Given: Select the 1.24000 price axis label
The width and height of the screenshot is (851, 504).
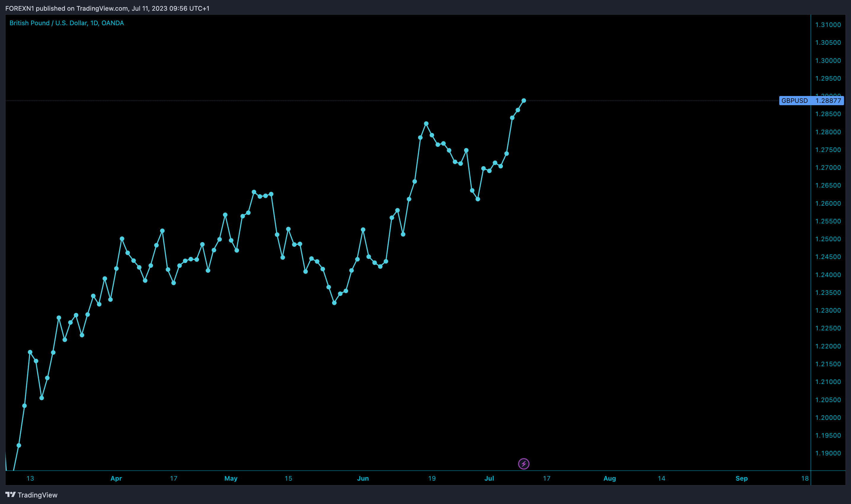Looking at the screenshot, I should point(828,274).
